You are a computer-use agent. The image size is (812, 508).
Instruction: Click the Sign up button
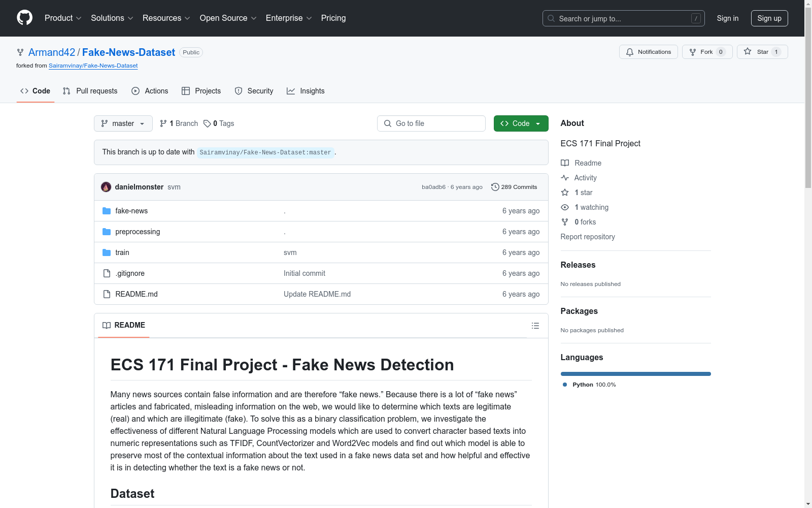(769, 18)
